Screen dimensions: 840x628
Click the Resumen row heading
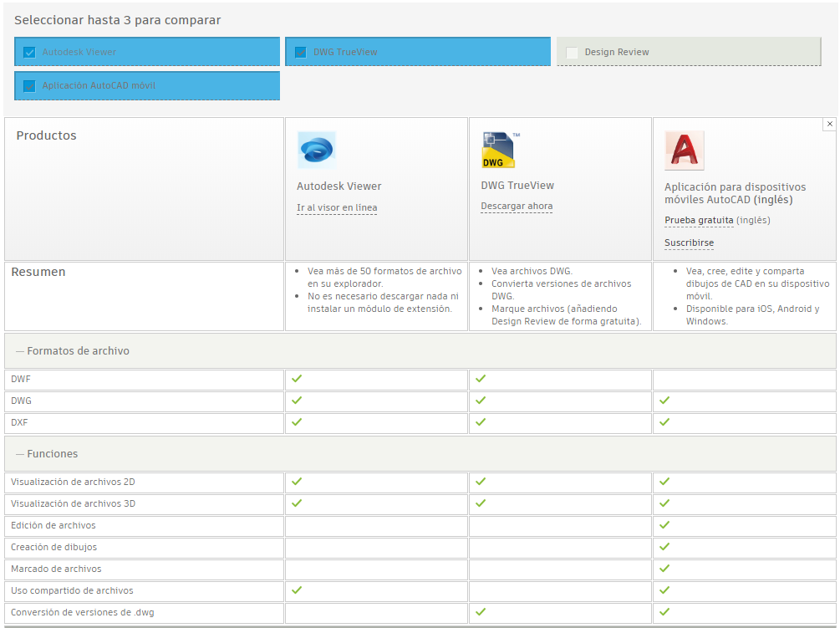tap(38, 273)
